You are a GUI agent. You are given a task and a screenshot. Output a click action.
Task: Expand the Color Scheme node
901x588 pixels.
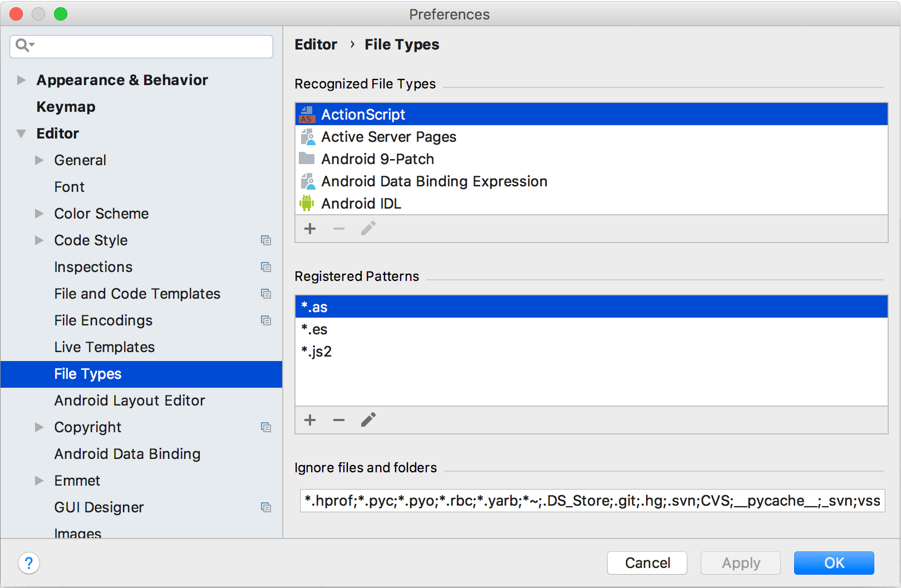point(39,214)
